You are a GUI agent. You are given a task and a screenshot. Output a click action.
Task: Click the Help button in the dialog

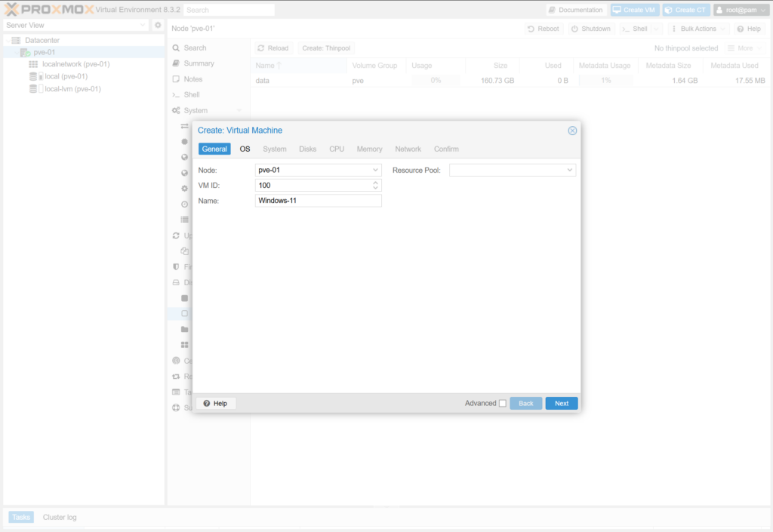[x=215, y=404]
